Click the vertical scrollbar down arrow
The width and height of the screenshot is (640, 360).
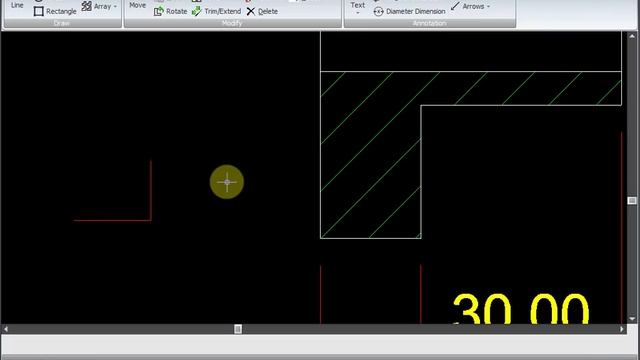[632, 319]
